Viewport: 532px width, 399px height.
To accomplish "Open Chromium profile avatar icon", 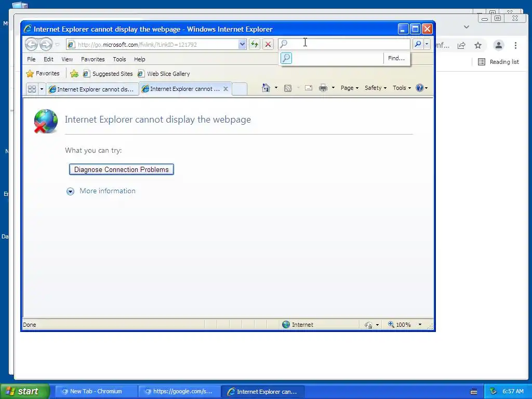I will tap(498, 45).
